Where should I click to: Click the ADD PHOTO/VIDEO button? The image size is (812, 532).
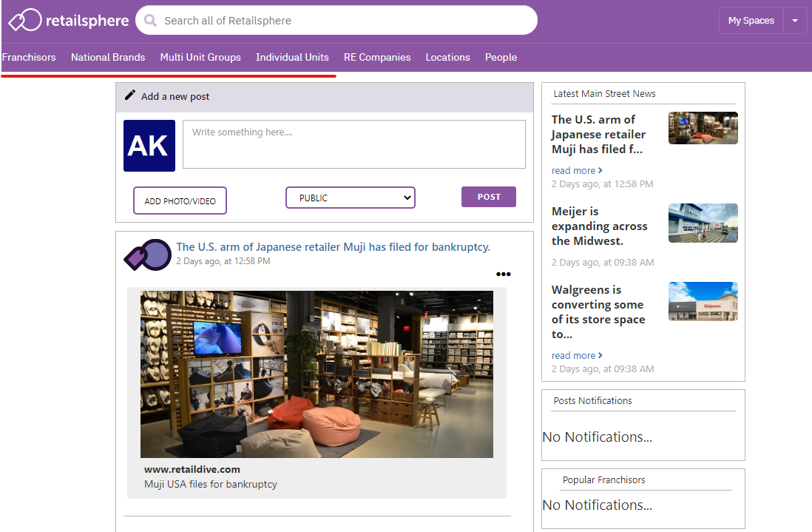[180, 201]
